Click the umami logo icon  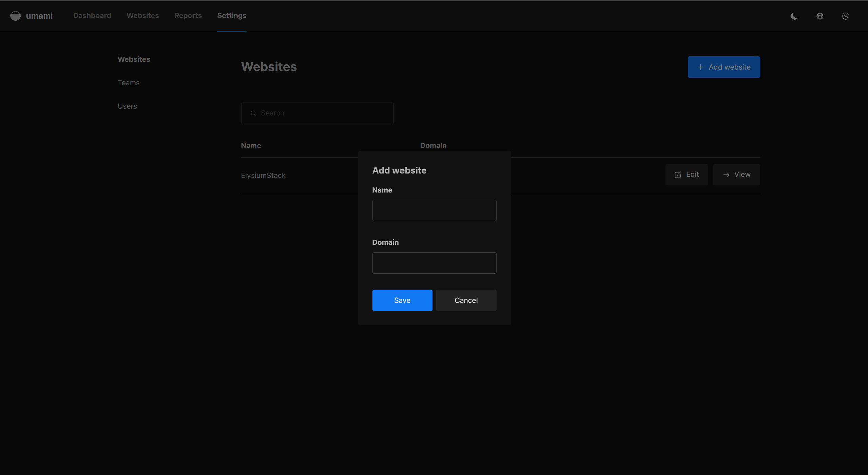[x=15, y=16]
